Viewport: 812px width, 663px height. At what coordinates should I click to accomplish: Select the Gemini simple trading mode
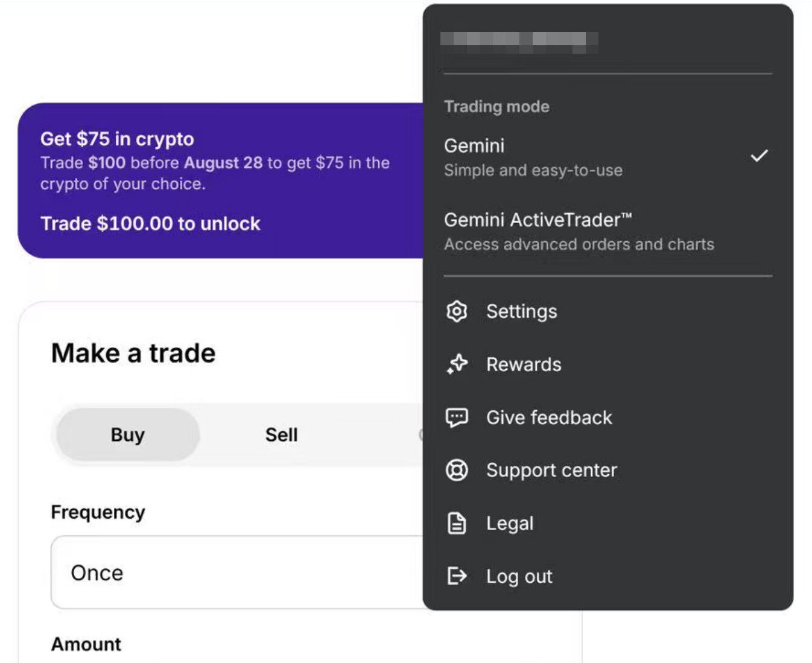pos(533,157)
